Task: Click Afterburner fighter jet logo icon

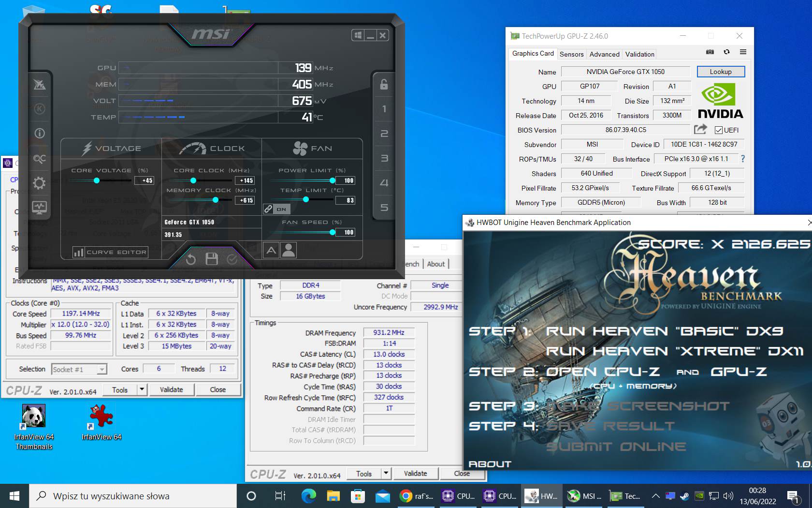Action: (40, 85)
